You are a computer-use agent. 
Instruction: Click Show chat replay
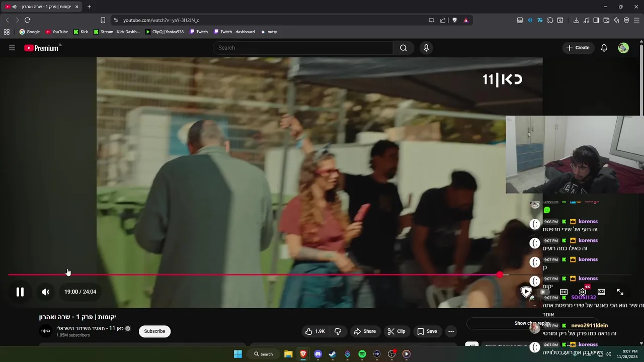click(x=532, y=323)
